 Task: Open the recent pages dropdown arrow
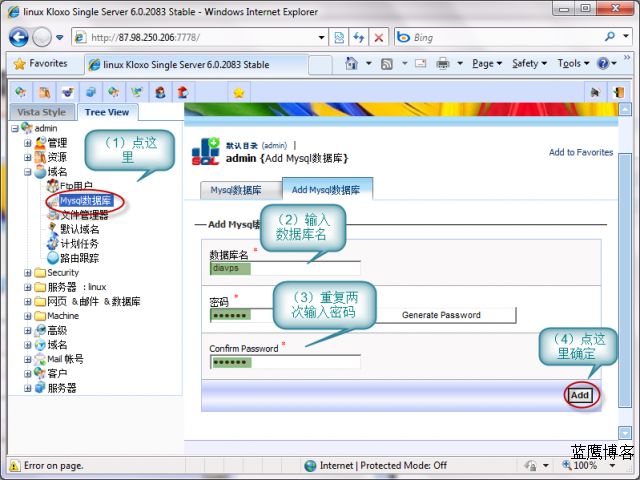pyautogui.click(x=60, y=38)
